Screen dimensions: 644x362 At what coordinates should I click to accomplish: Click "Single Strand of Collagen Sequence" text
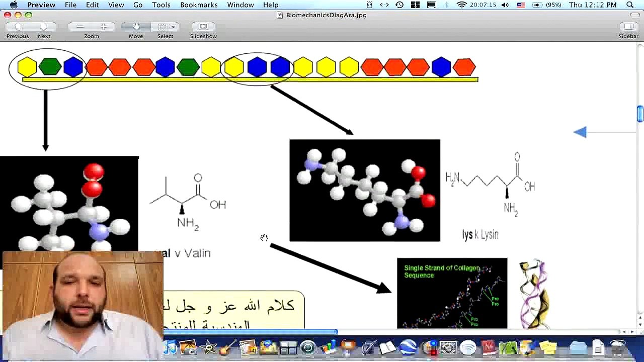coord(442,271)
